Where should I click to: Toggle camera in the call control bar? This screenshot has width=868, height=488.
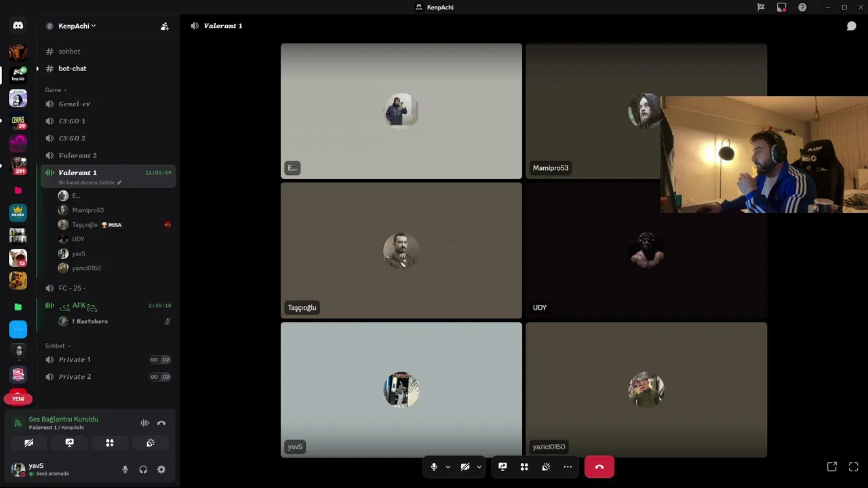point(465,467)
